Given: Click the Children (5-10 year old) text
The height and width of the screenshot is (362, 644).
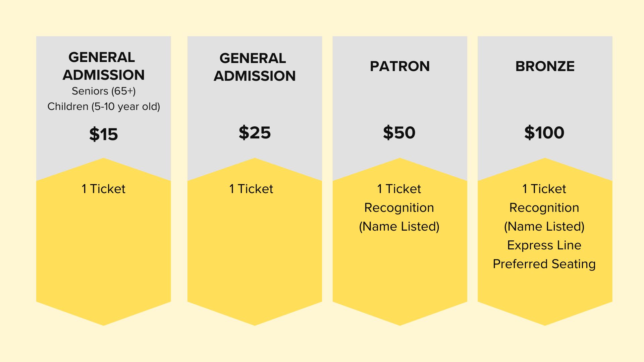Looking at the screenshot, I should [x=104, y=106].
